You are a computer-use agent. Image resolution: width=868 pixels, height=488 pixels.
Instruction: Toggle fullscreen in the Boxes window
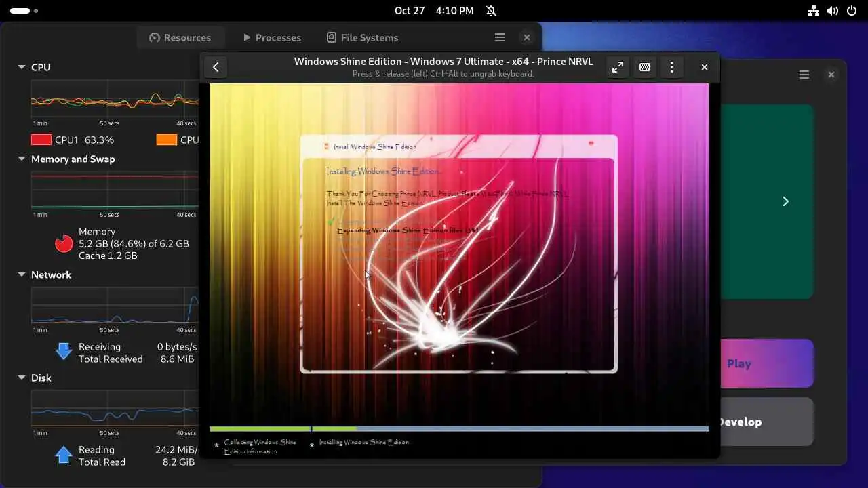pos(618,67)
